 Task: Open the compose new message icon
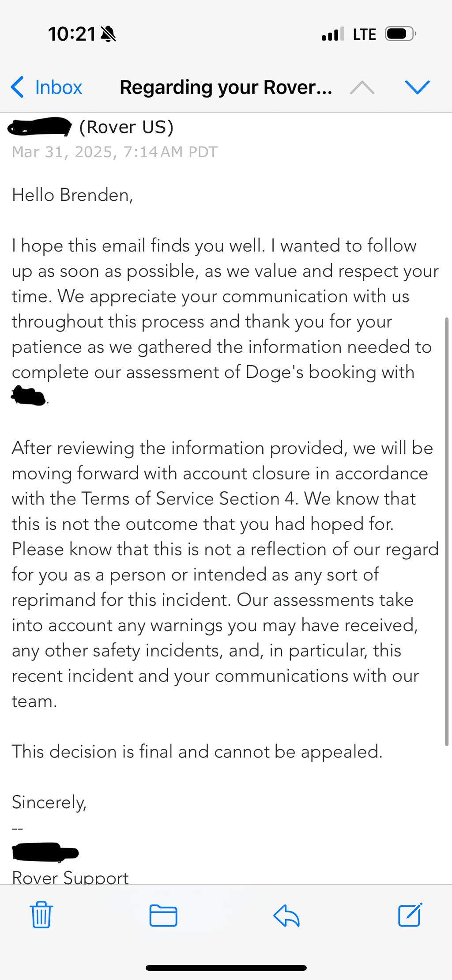(x=410, y=915)
